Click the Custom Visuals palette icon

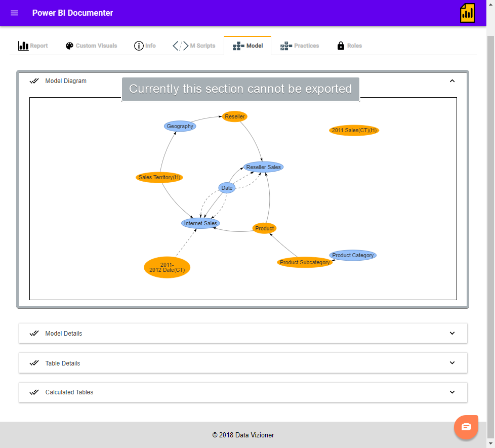click(69, 46)
